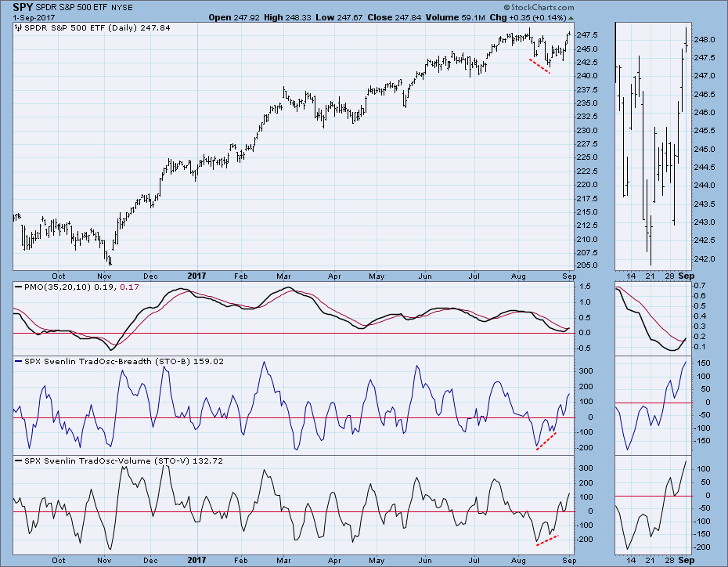Click bold 2017 label on bottom time axis
Screen dimensions: 728x567
coord(196,560)
